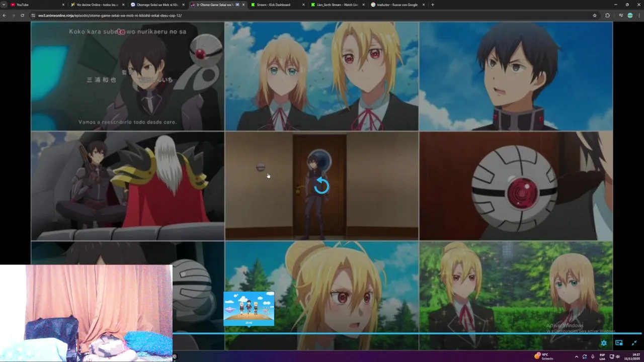
Task: Open the volume speaker icon in the taskbar
Action: tap(617, 356)
